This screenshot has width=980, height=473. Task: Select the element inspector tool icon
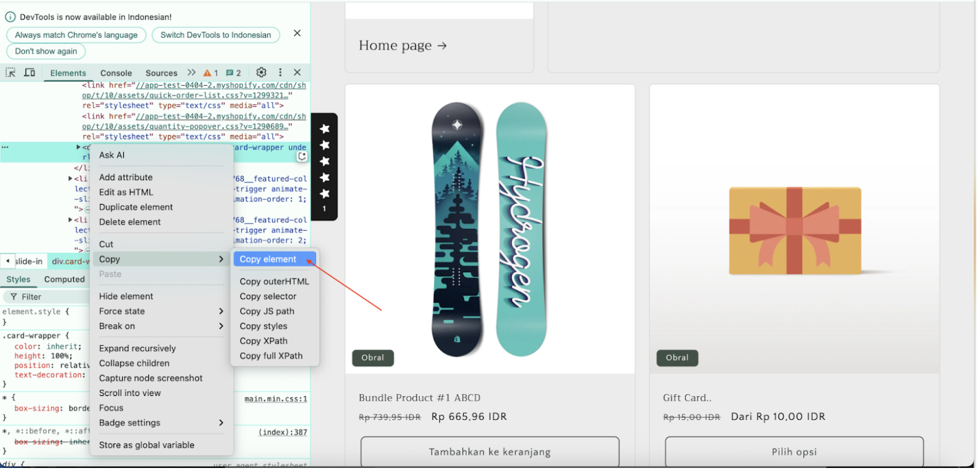pyautogui.click(x=10, y=73)
